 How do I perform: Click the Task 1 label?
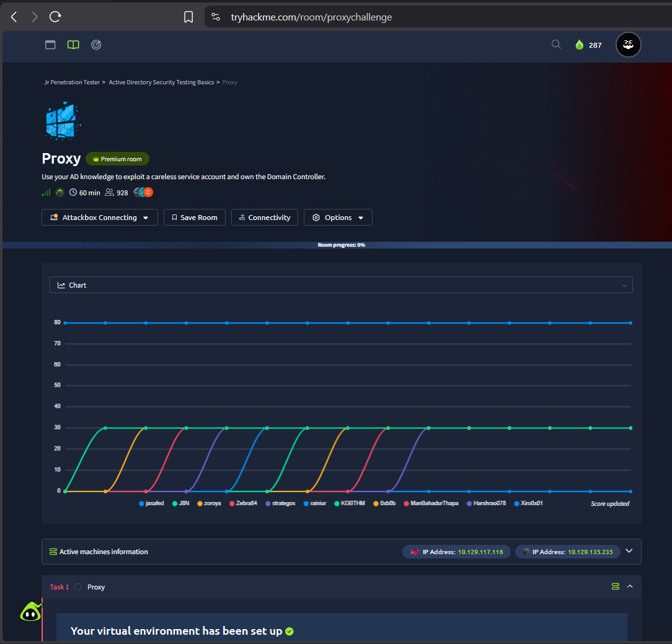59,587
